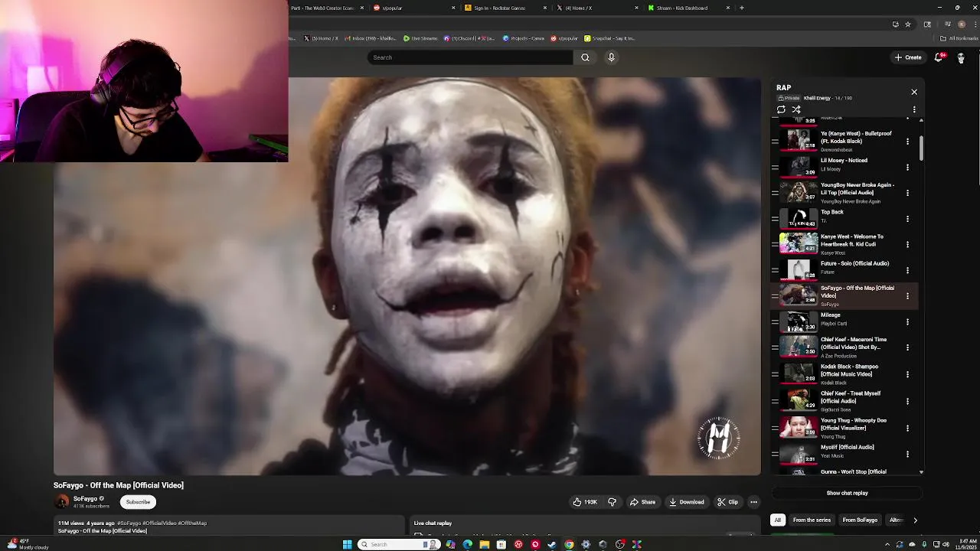The height and width of the screenshot is (551, 980).
Task: Open File Explorer from taskbar
Action: (x=484, y=544)
